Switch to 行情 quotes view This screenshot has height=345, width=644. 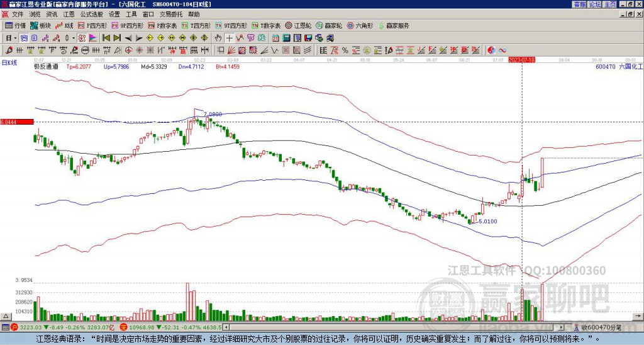coord(15,26)
